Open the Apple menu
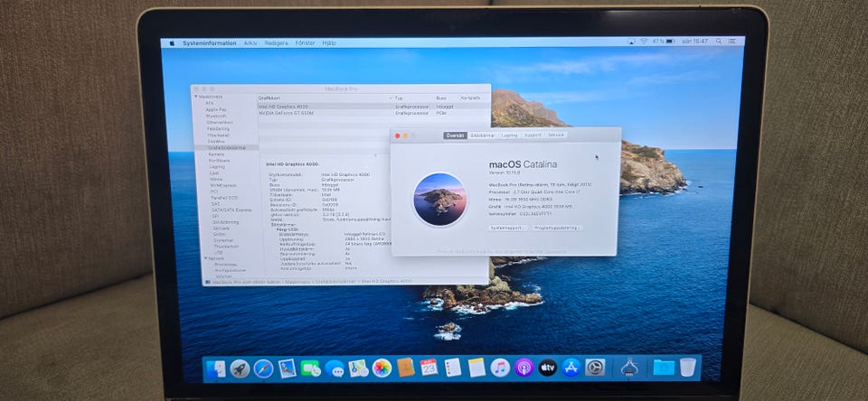The height and width of the screenshot is (401, 868). point(172,42)
